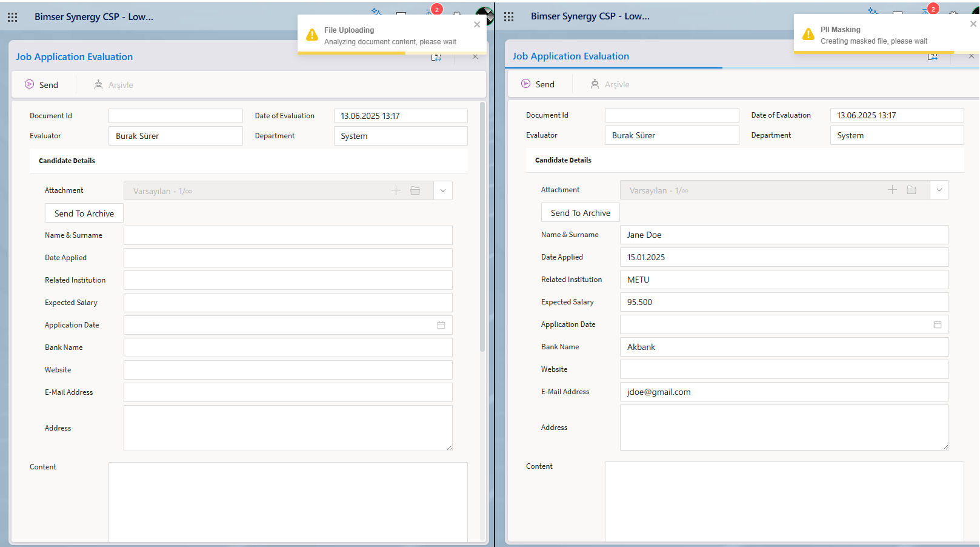Image resolution: width=980 pixels, height=547 pixels.
Task: Focus the empty Date Applied field on left
Action: pyautogui.click(x=288, y=258)
